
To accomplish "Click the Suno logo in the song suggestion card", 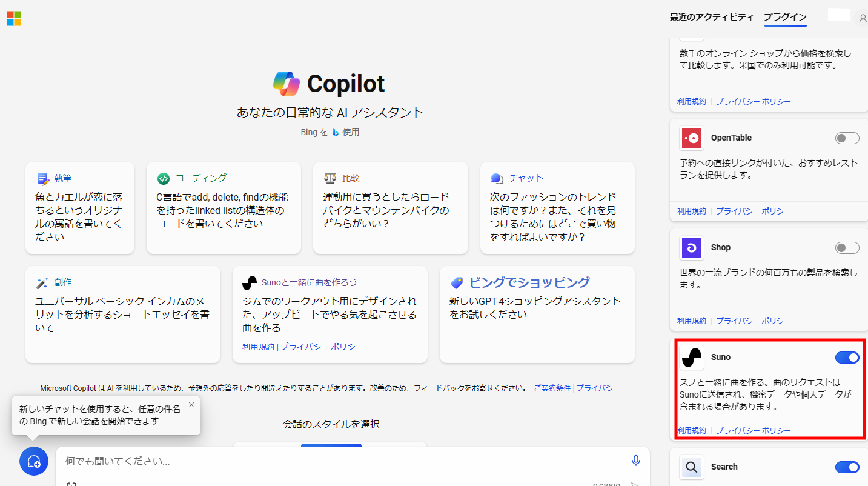I will [250, 282].
